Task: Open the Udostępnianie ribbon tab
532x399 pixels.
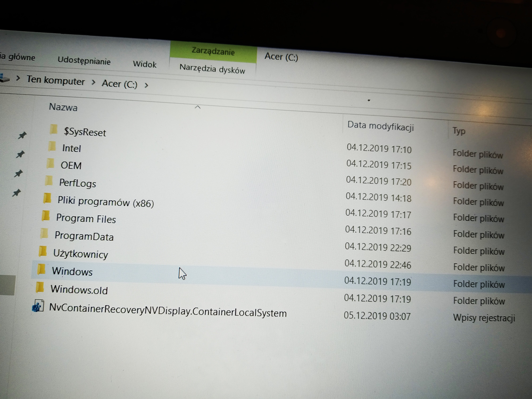Action: (x=84, y=60)
